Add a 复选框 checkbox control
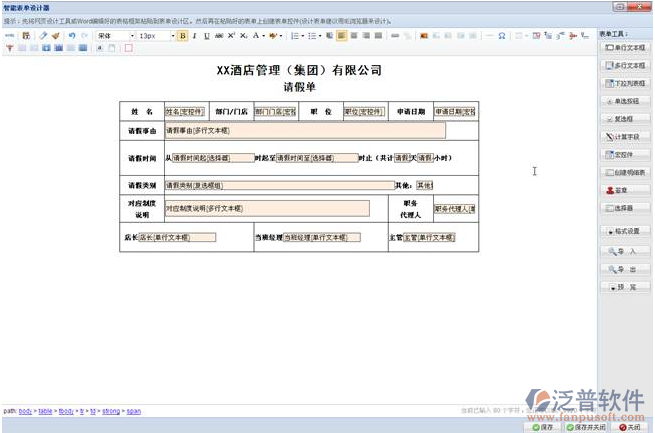Image resolution: width=655 pixels, height=433 pixels. click(626, 118)
